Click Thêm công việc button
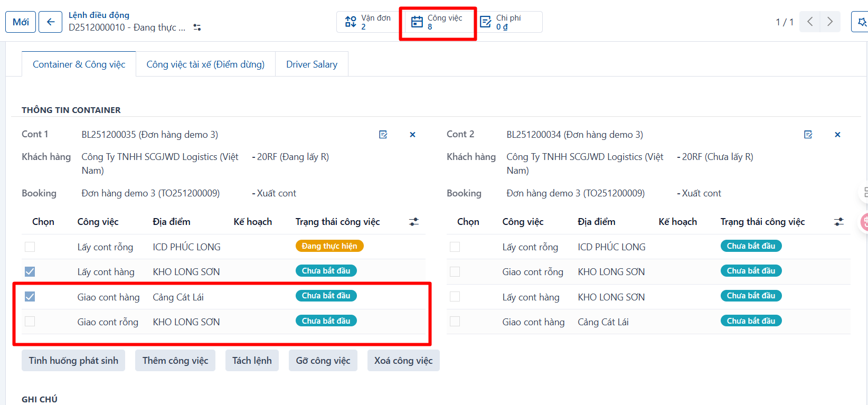This screenshot has height=405, width=868. pos(175,361)
